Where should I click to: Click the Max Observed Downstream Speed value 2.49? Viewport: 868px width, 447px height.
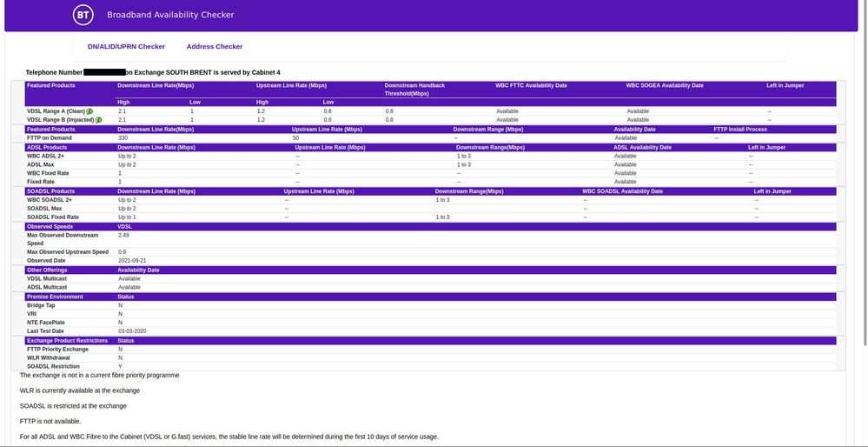click(x=123, y=235)
